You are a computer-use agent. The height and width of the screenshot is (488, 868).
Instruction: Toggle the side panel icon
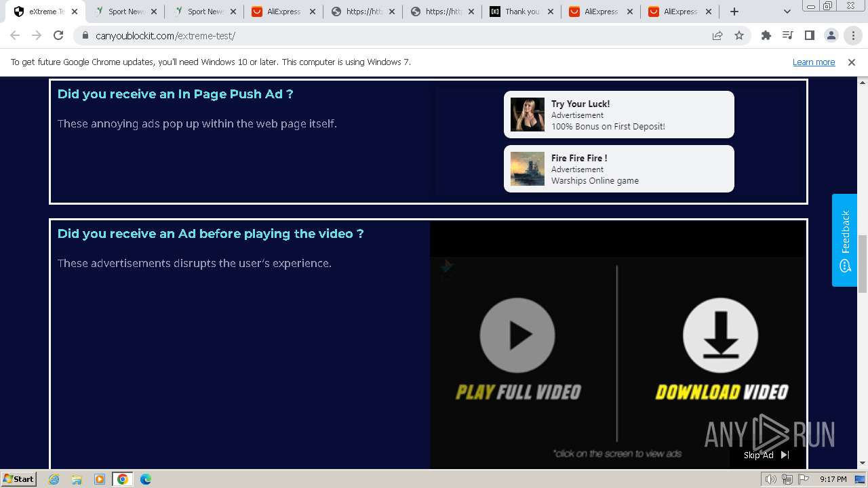(809, 35)
